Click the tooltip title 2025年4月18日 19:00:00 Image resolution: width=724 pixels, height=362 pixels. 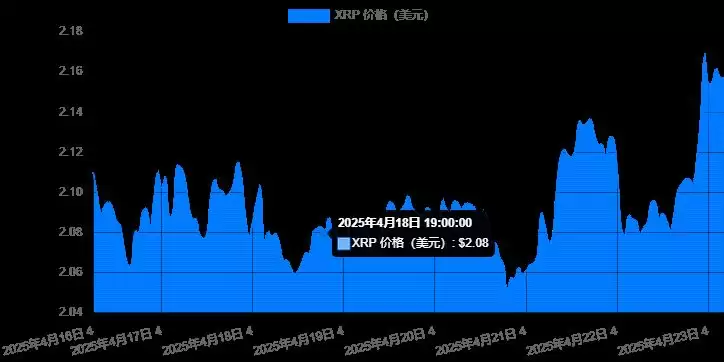click(404, 223)
